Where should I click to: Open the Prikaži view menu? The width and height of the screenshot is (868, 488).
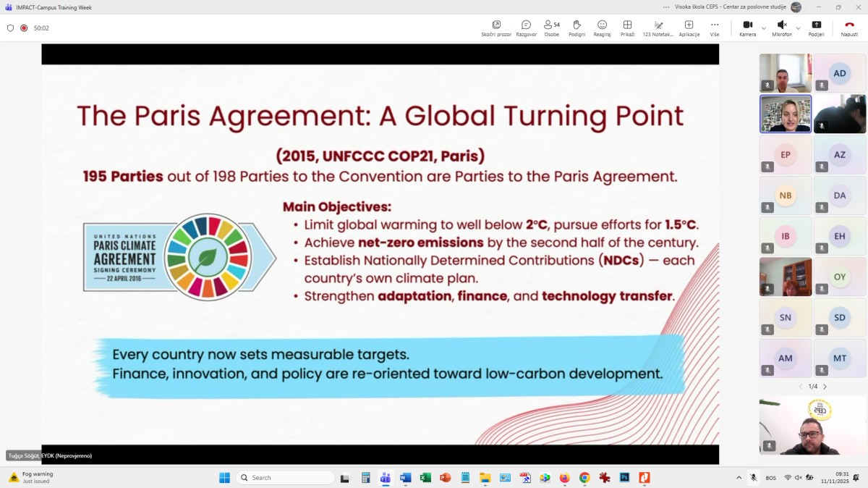[627, 28]
